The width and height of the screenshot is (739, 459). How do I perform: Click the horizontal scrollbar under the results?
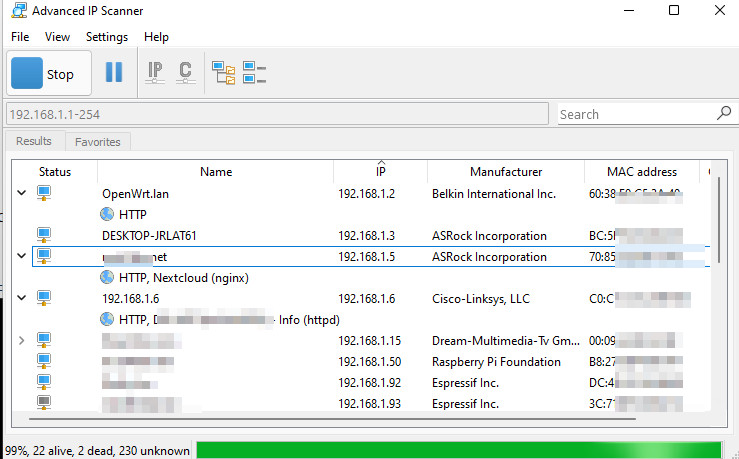click(x=332, y=418)
